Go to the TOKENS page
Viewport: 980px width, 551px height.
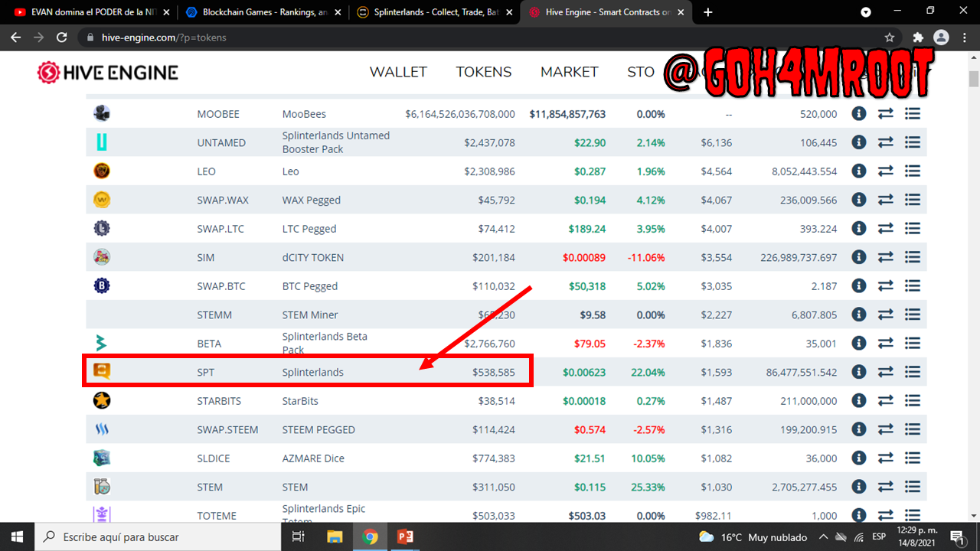click(x=484, y=72)
